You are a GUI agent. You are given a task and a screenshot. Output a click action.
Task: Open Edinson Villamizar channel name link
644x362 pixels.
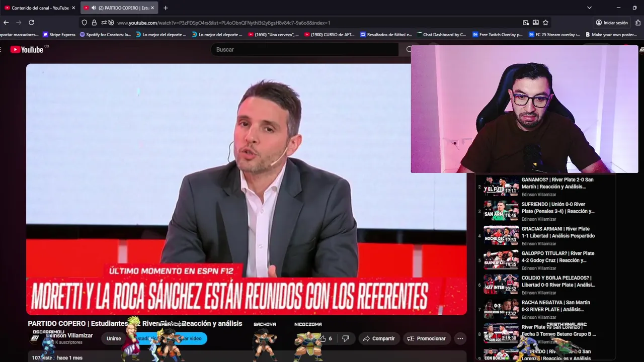tap(69, 335)
